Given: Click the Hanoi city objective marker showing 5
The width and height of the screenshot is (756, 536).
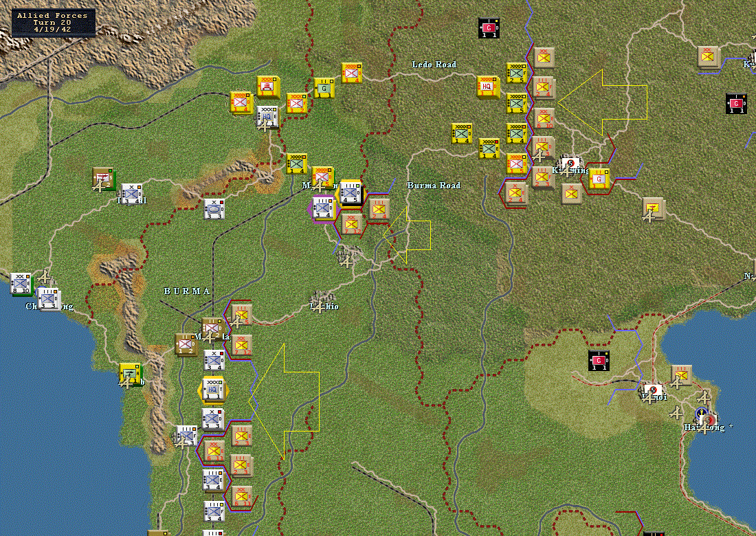Looking at the screenshot, I should pos(654,390).
